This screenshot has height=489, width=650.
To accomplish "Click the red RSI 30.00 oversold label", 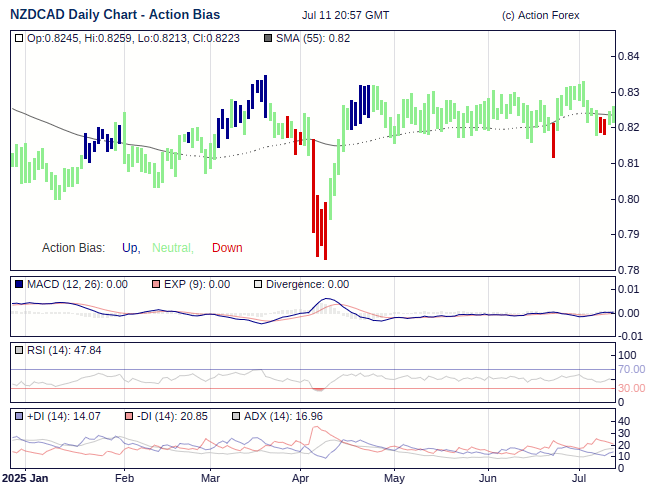I will [x=631, y=388].
